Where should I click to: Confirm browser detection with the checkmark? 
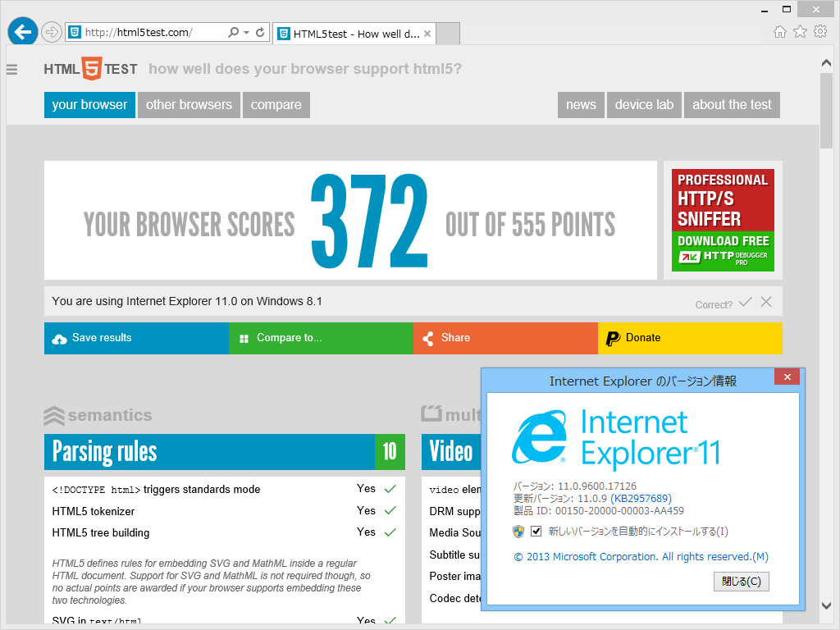745,302
